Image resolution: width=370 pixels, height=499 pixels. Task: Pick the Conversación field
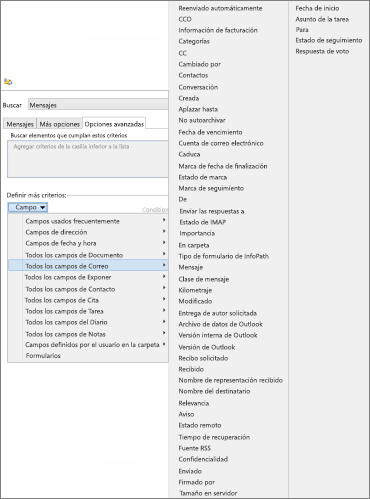coord(198,87)
